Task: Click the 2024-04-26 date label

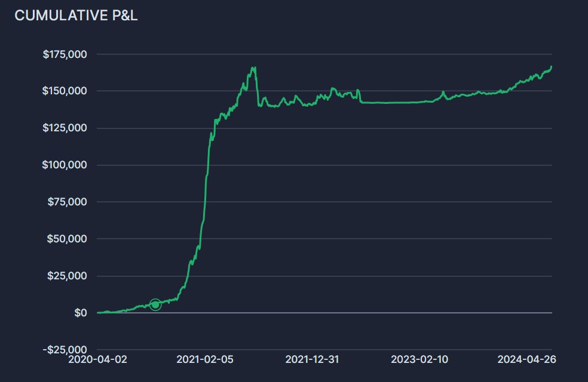Action: tap(527, 359)
